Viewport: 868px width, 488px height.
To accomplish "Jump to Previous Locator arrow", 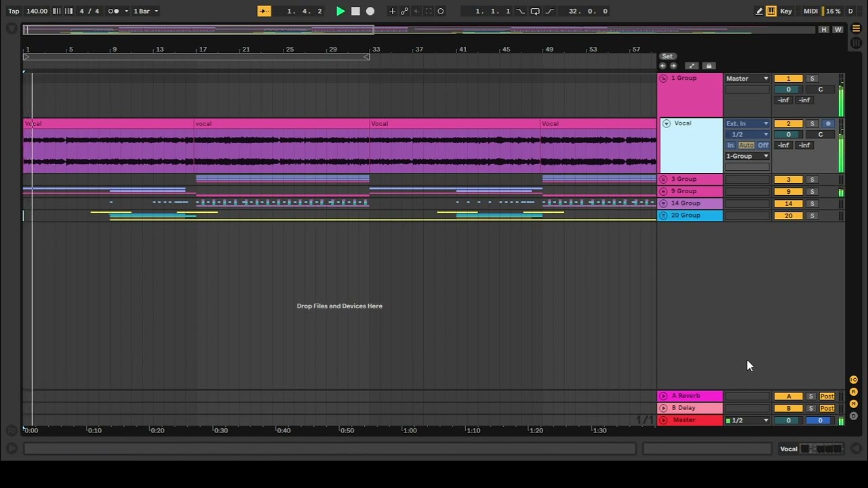I will pos(663,66).
